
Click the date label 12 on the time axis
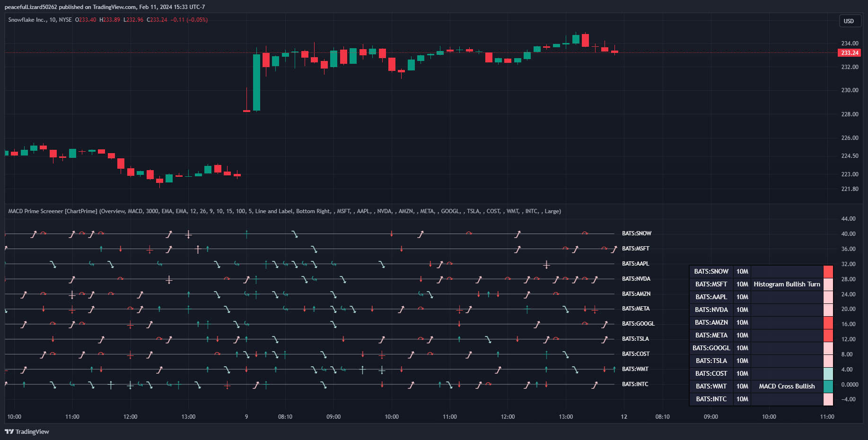tap(624, 417)
